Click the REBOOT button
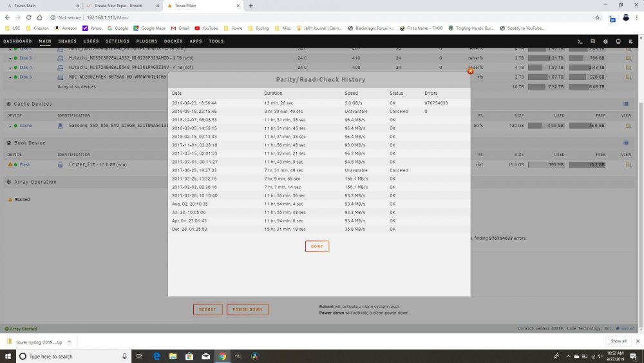 (x=208, y=309)
